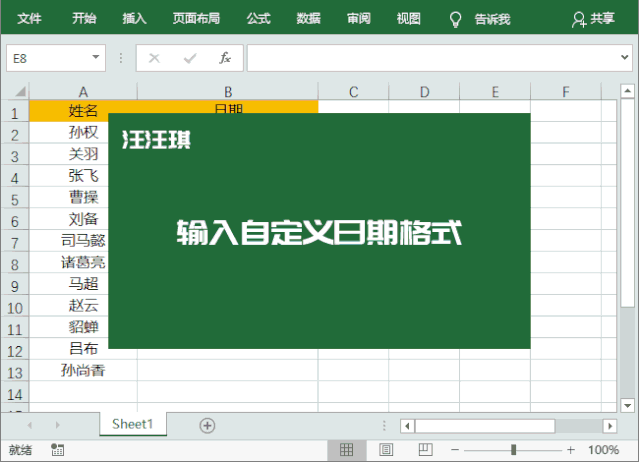Expand the Name Box dropdown arrow
Screen dimensions: 639x462
coord(96,57)
